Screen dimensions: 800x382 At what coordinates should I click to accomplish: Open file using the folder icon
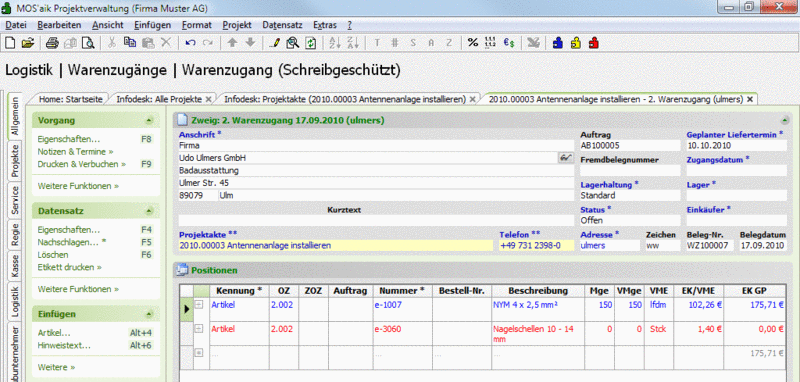click(28, 43)
